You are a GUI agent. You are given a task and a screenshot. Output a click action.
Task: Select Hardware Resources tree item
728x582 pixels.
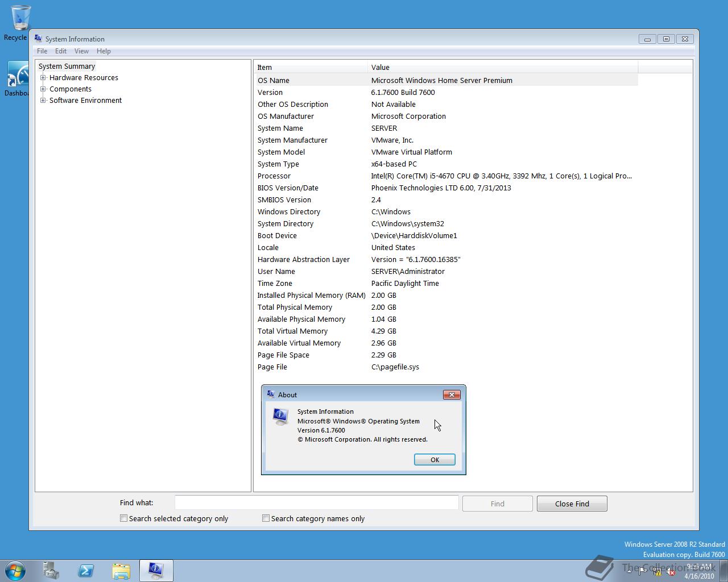coord(84,77)
